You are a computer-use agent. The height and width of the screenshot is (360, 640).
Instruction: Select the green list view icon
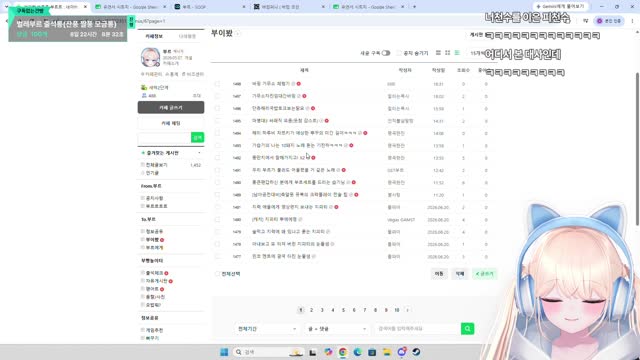(x=457, y=53)
